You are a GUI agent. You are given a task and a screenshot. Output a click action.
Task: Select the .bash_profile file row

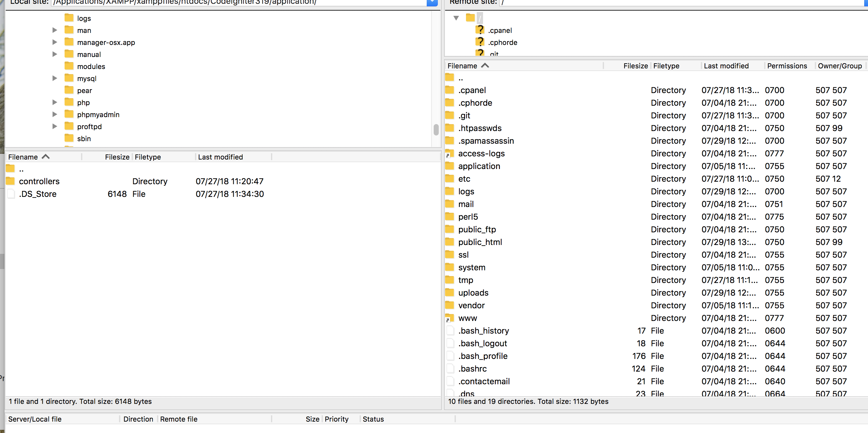(x=656, y=356)
